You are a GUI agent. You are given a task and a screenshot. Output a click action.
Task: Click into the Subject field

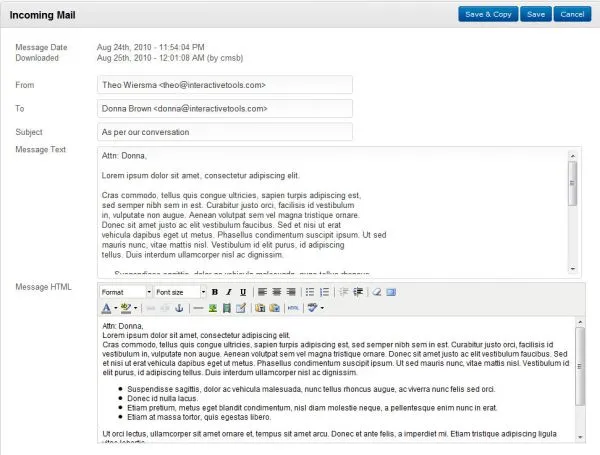pos(225,131)
